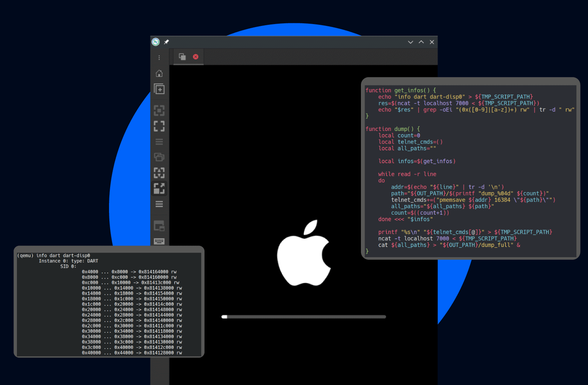Image resolution: width=588 pixels, height=385 pixels.
Task: Click the window maximize up-chevron
Action: [x=421, y=42]
